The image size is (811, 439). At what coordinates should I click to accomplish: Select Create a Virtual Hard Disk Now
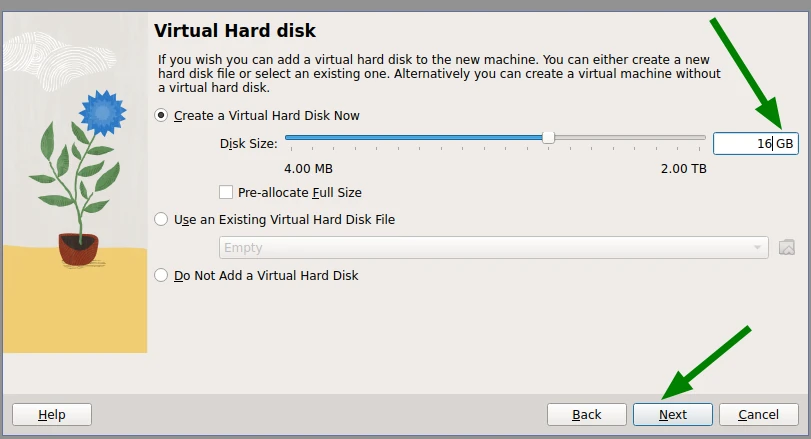[x=161, y=116]
